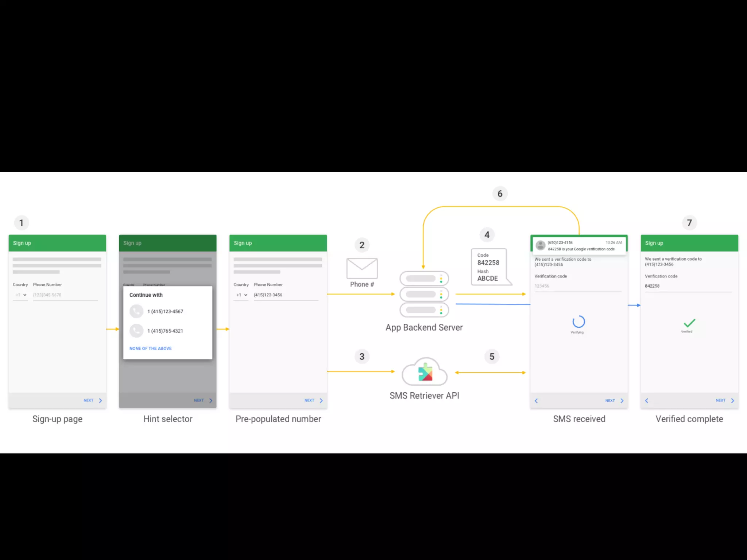
Task: Click the App Backend Server icon
Action: (x=424, y=294)
